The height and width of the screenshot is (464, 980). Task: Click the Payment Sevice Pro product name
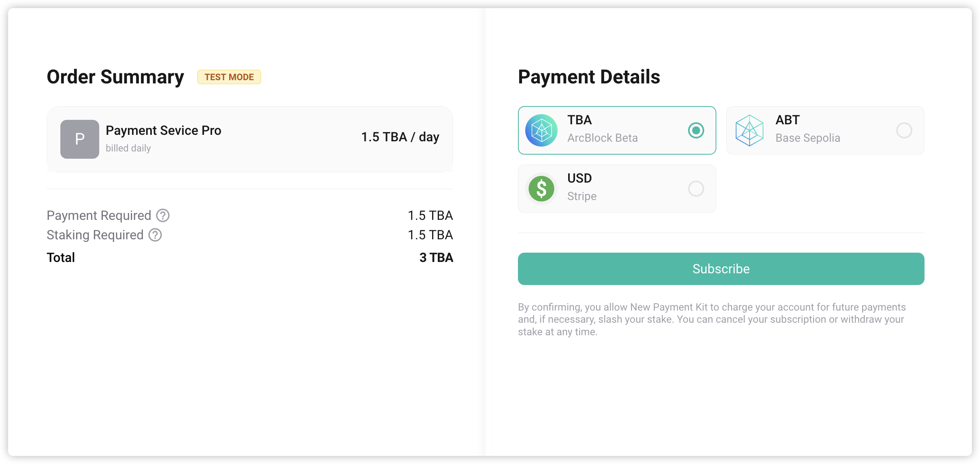click(x=164, y=130)
